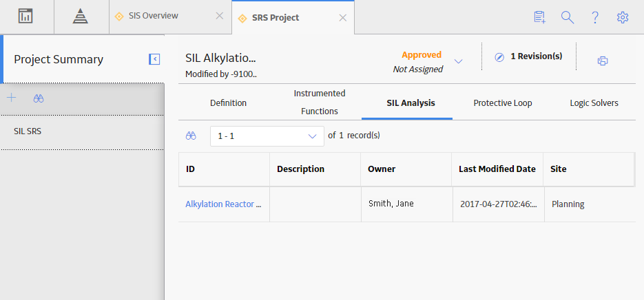Image resolution: width=644 pixels, height=300 pixels.
Task: Close the SIS Overview tab
Action: click(220, 16)
